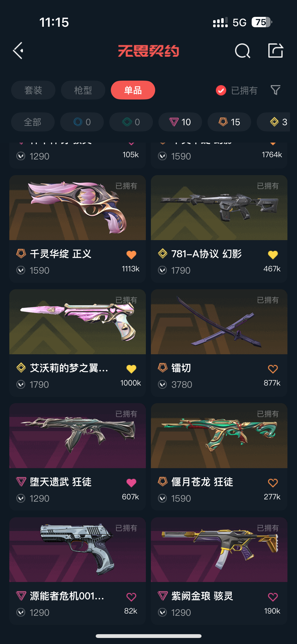297x644 pixels.
Task: Tap the share icon at top right
Action: (x=275, y=50)
